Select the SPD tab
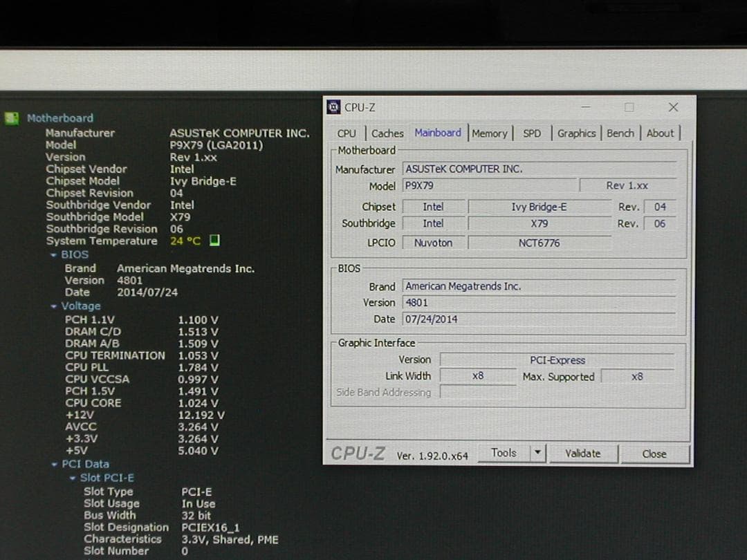The height and width of the screenshot is (560, 747). [x=532, y=133]
